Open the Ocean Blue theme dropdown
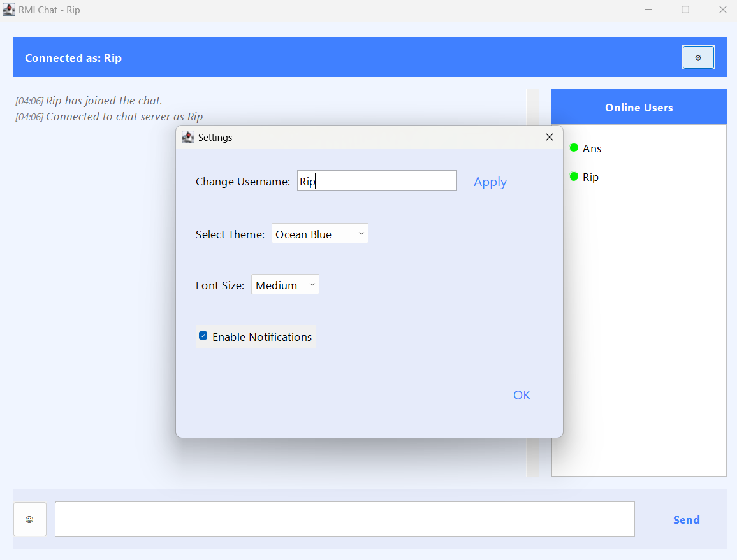Image resolution: width=737 pixels, height=560 pixels. pyautogui.click(x=319, y=233)
